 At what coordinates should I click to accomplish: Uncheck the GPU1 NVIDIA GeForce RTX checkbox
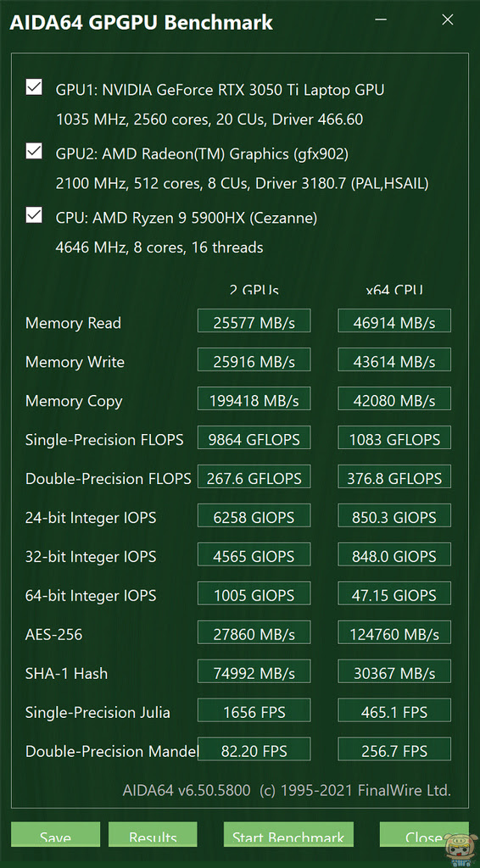click(x=34, y=87)
